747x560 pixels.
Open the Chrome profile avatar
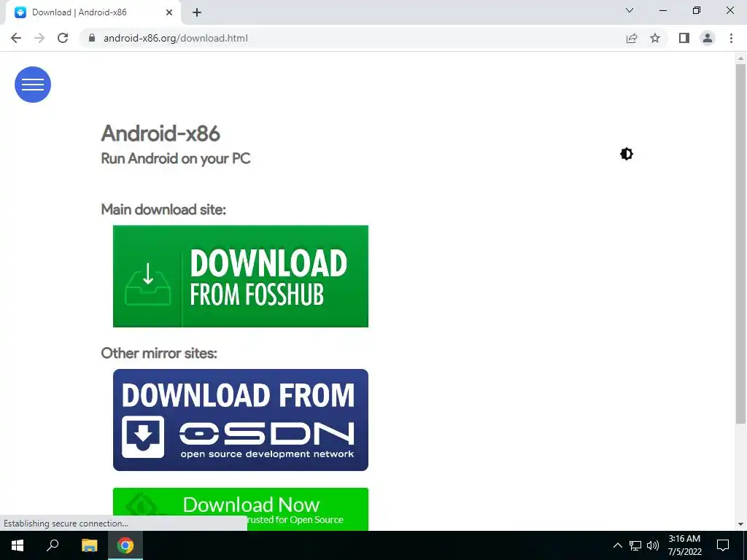point(708,38)
